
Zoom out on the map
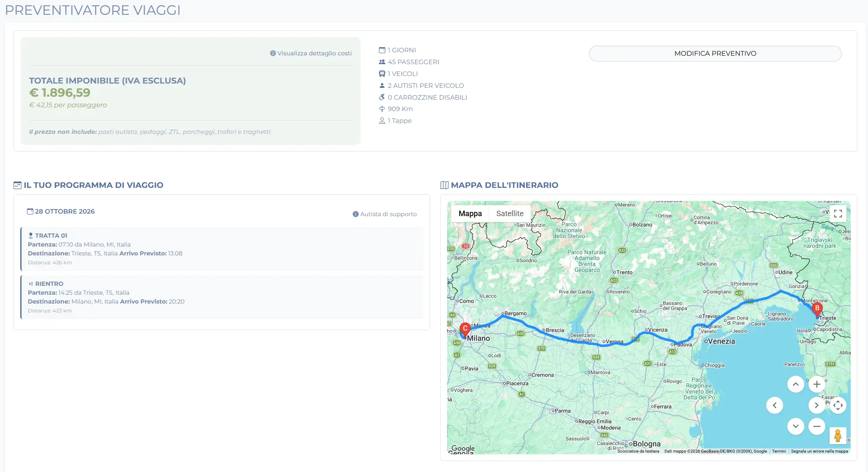tap(817, 426)
